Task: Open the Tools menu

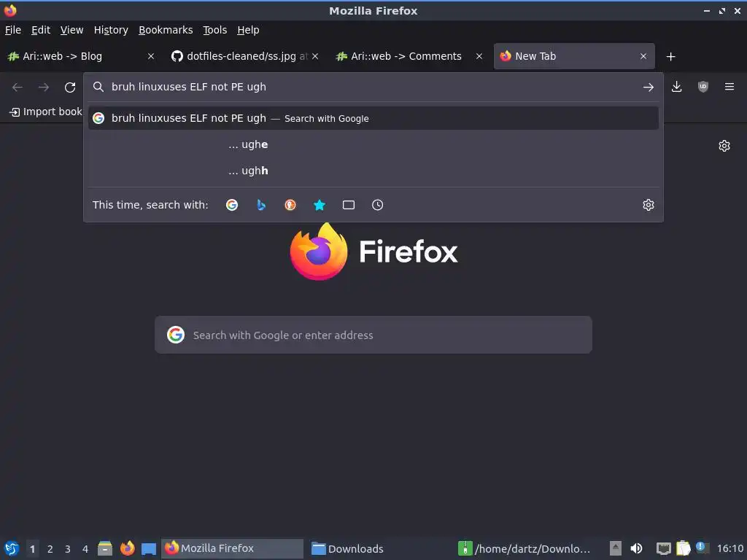Action: click(x=215, y=30)
